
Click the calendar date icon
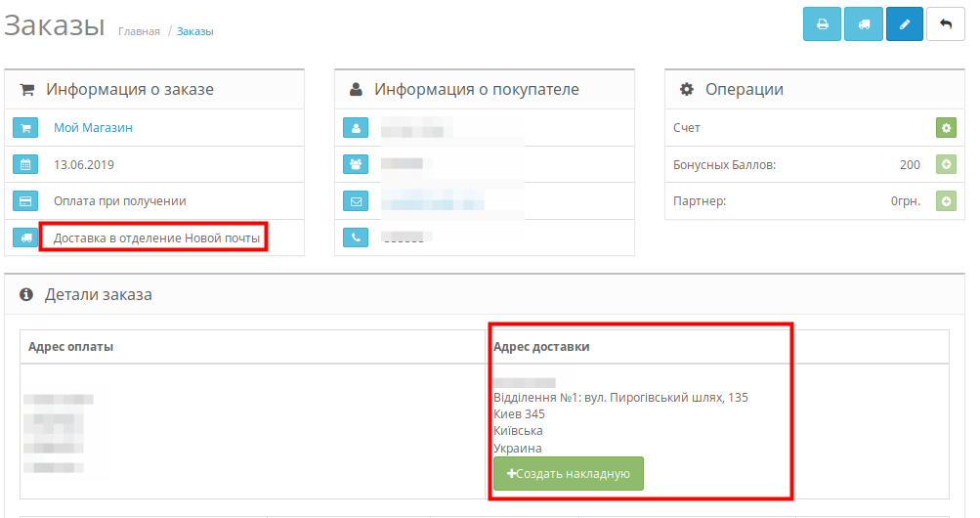point(25,164)
